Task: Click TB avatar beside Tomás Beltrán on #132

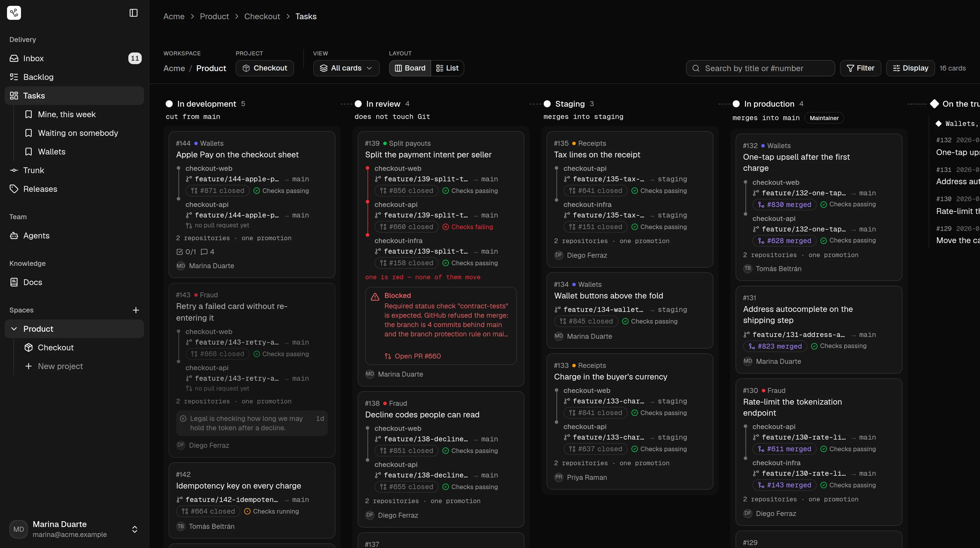Action: pyautogui.click(x=748, y=268)
